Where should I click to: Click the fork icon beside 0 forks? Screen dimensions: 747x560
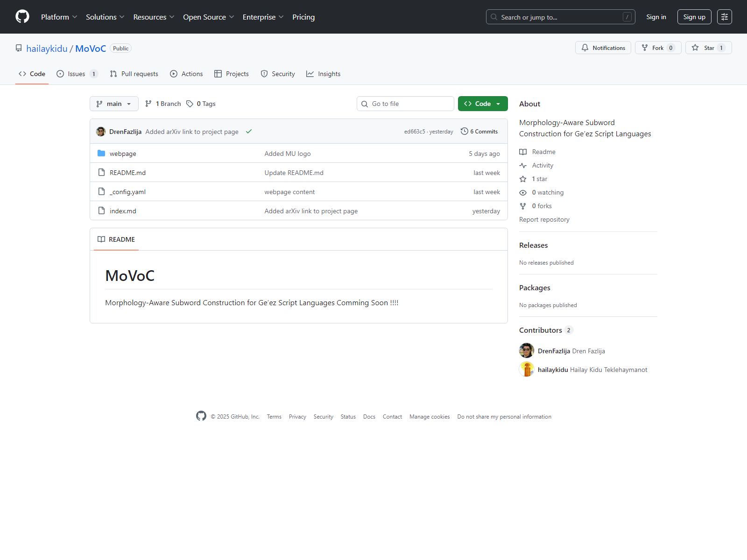click(x=523, y=206)
